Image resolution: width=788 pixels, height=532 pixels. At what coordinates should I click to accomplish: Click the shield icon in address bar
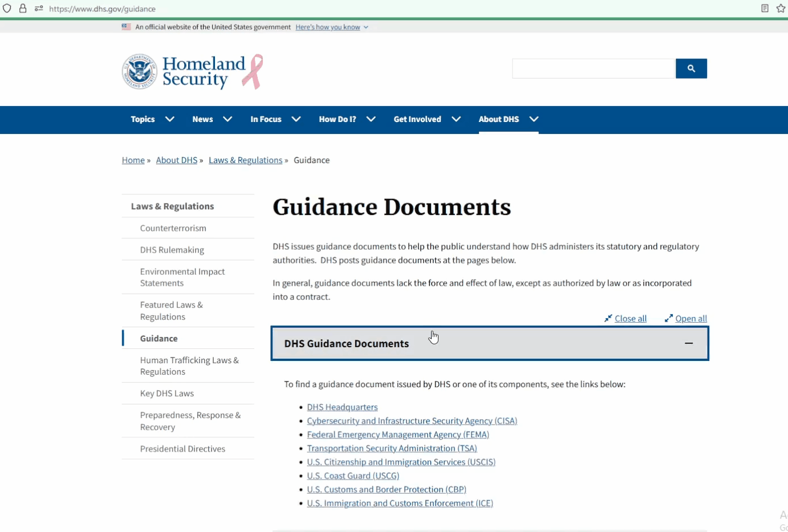(7, 9)
